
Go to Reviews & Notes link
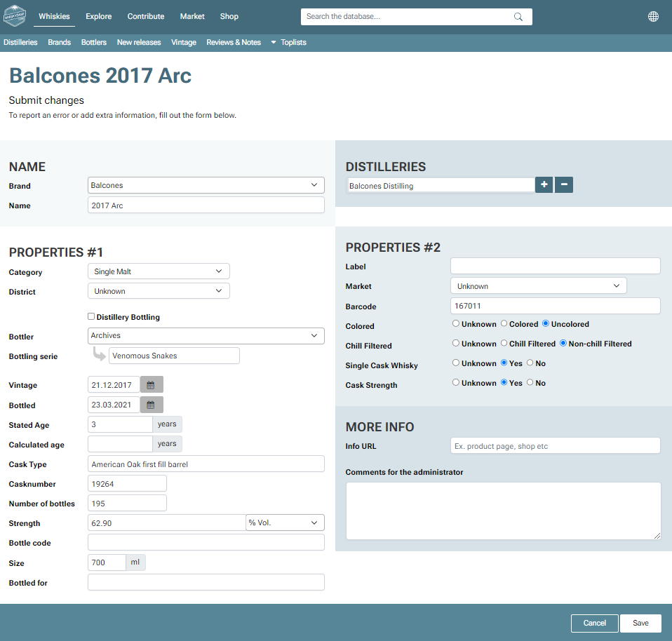click(x=234, y=42)
